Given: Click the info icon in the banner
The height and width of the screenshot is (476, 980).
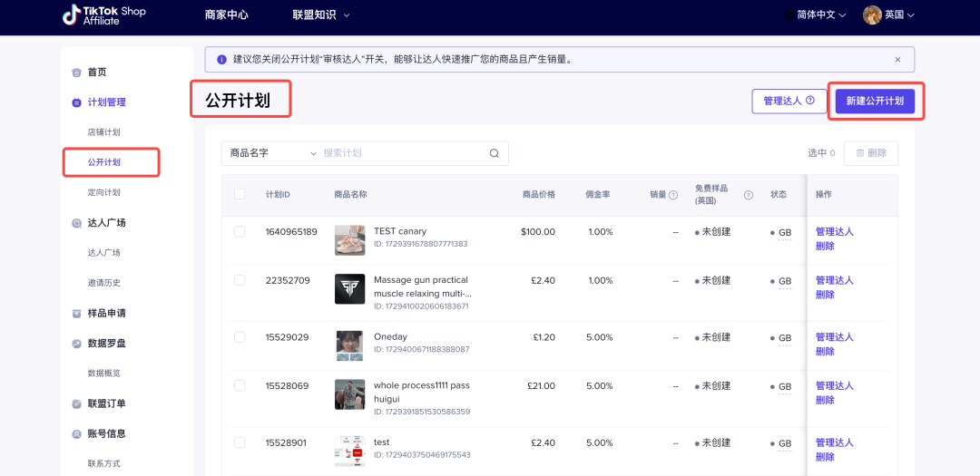Looking at the screenshot, I should tap(221, 60).
